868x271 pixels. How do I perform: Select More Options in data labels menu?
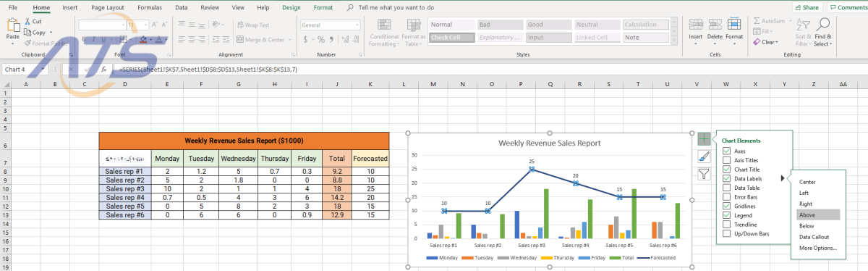(x=818, y=248)
